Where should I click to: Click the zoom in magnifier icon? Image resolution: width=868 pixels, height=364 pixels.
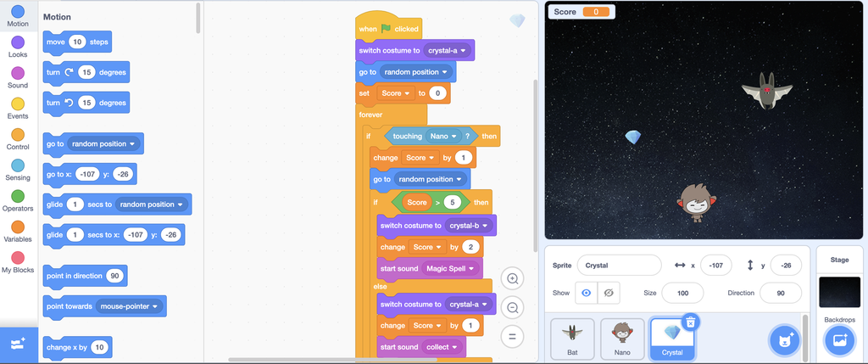point(512,279)
